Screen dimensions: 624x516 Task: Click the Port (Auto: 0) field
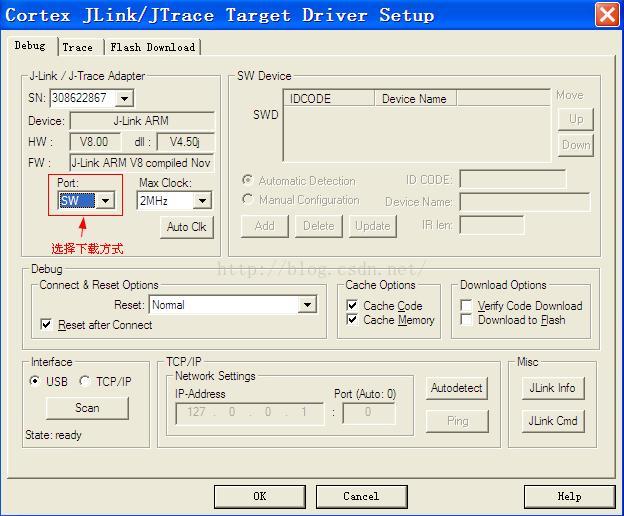click(369, 413)
